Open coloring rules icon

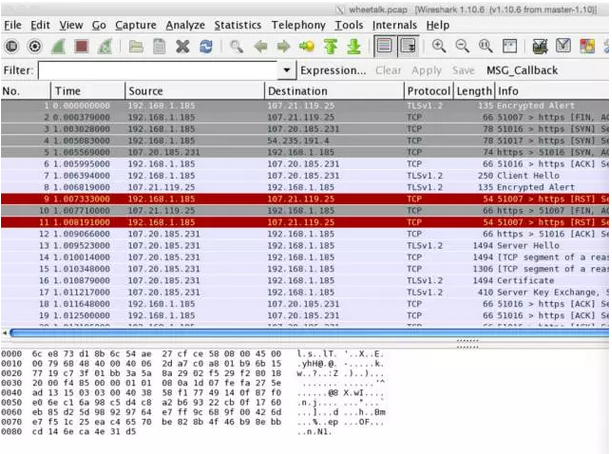click(x=587, y=46)
